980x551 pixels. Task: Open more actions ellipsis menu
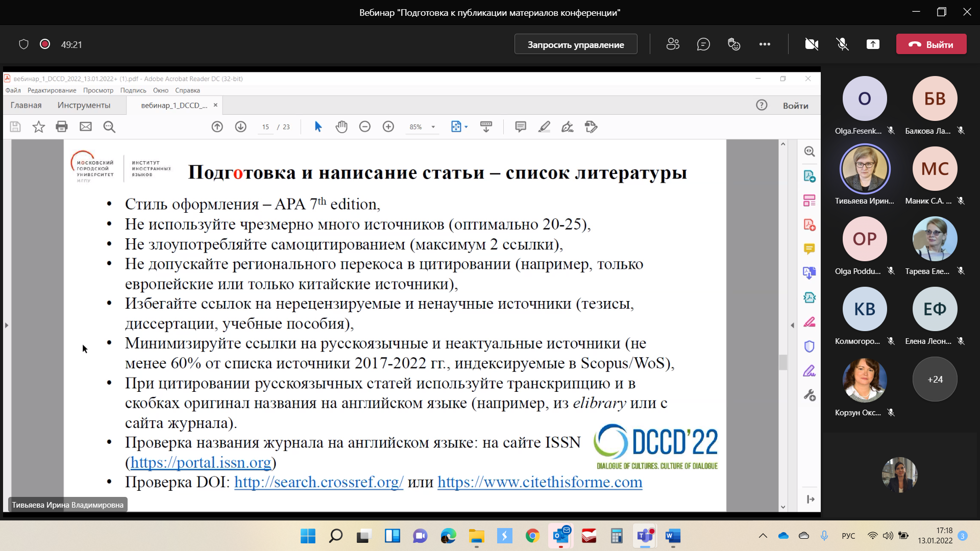[x=765, y=44]
